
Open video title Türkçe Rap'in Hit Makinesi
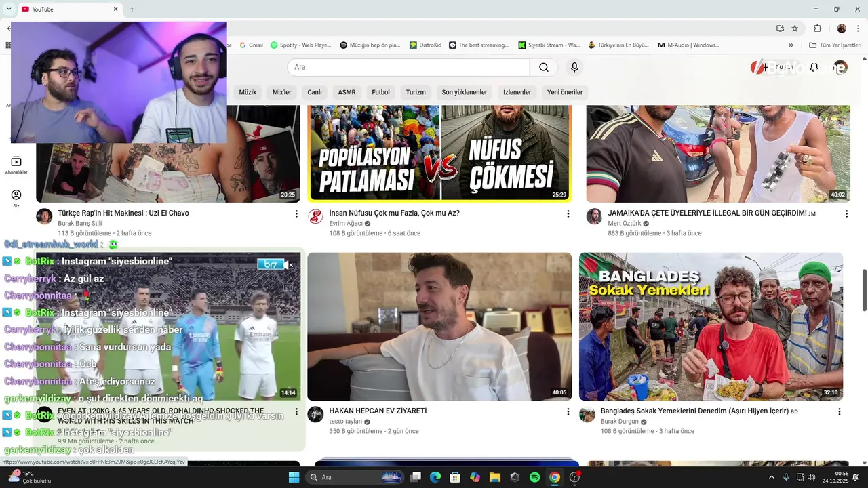pyautogui.click(x=123, y=213)
